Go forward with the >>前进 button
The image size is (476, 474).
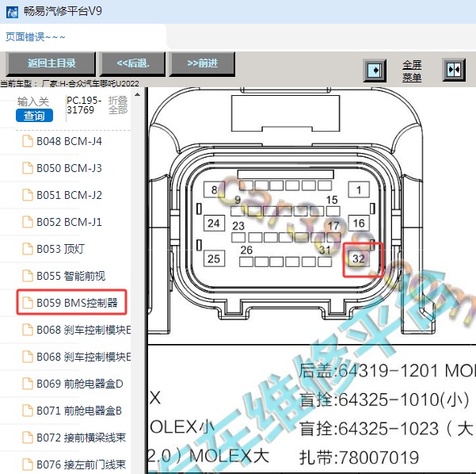pos(202,63)
